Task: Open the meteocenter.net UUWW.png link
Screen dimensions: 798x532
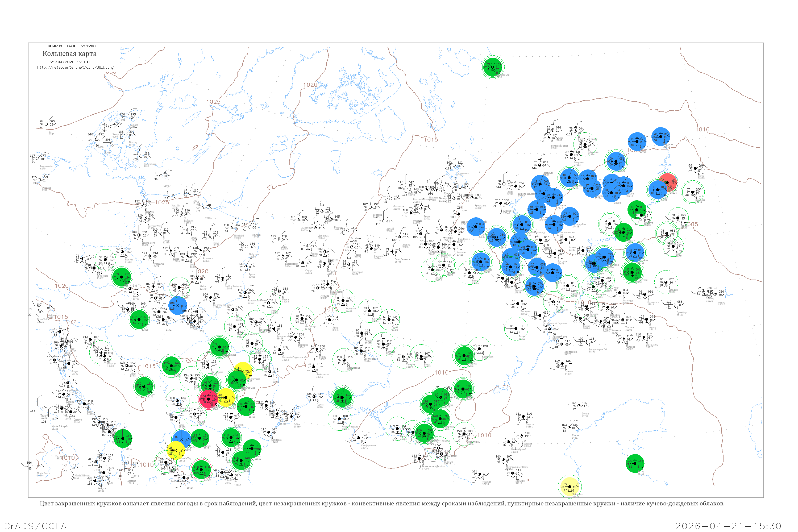Action: (75, 68)
